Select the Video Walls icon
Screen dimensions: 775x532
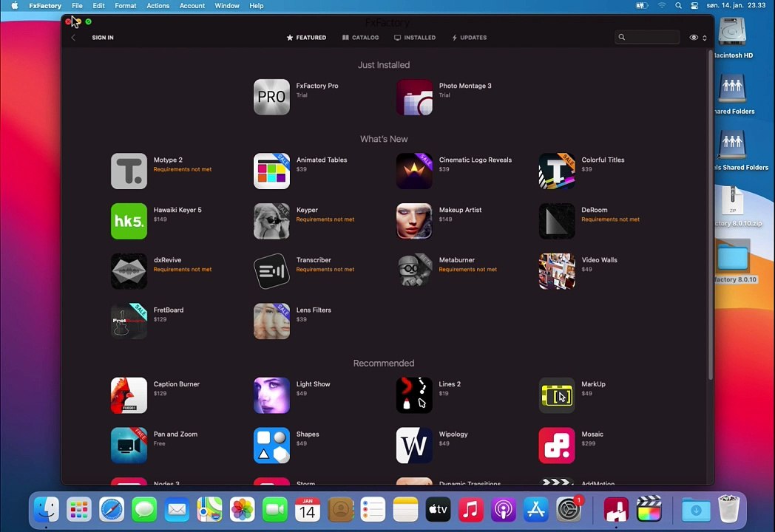coord(557,271)
